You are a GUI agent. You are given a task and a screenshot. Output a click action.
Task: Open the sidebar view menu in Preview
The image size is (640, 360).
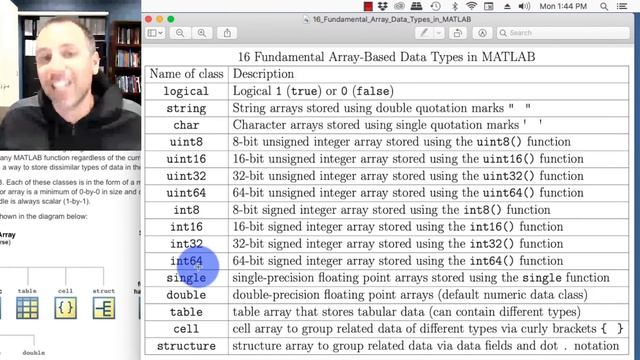155,33
